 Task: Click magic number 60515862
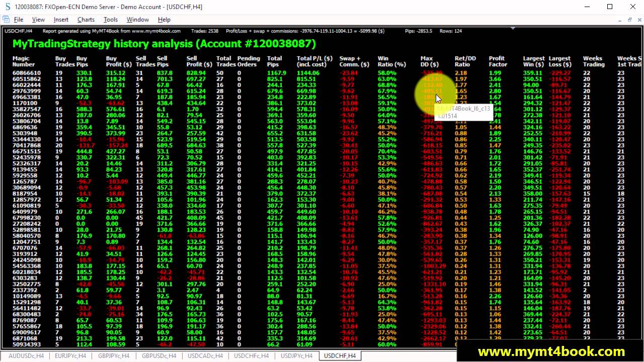pyautogui.click(x=27, y=79)
